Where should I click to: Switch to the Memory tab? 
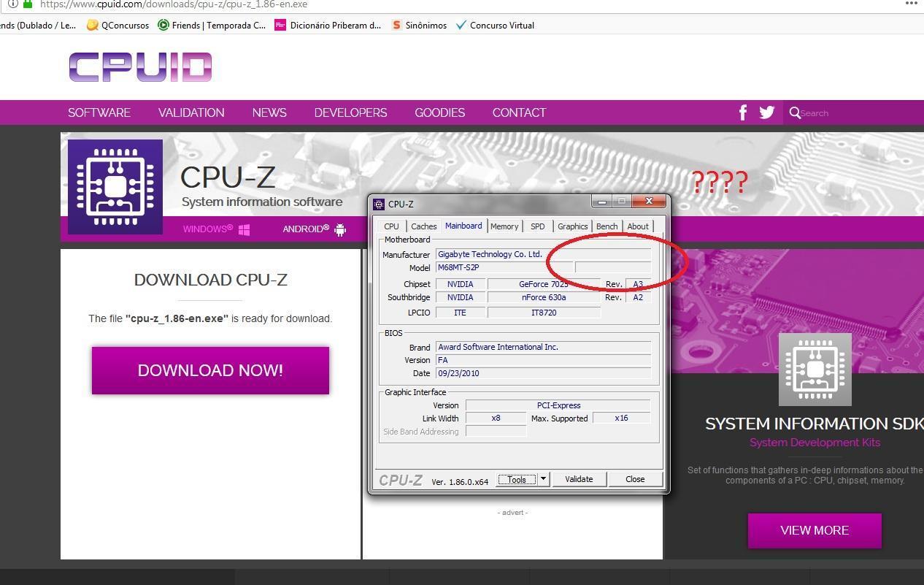pyautogui.click(x=504, y=226)
